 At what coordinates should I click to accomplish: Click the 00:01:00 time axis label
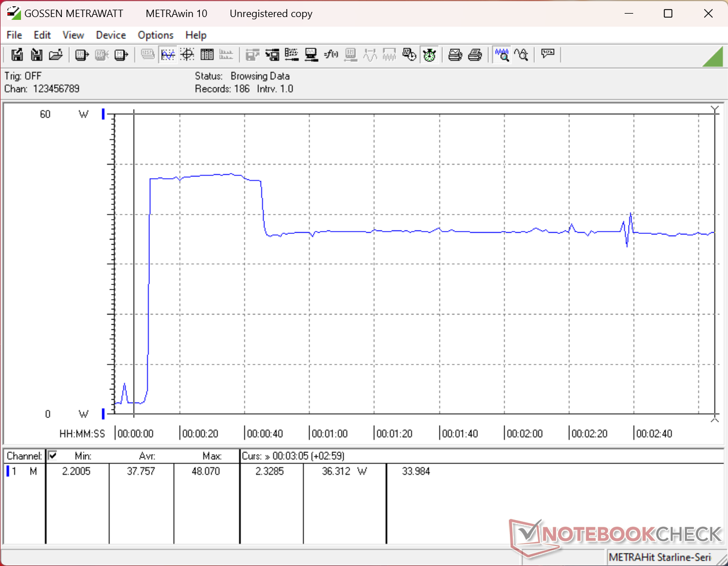329,434
